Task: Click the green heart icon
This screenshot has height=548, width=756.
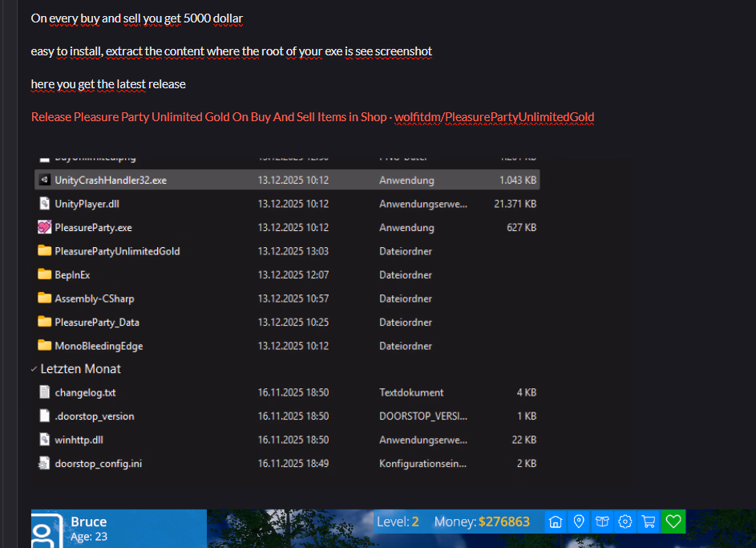Action: click(673, 522)
